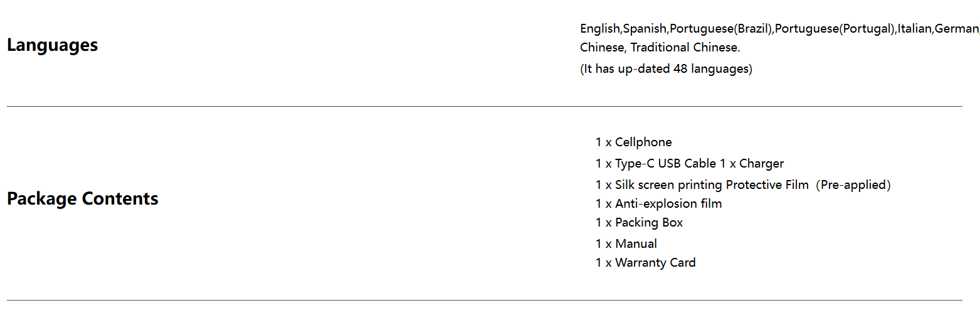
Task: Click the 1 x Packing Box item
Action: tap(639, 223)
